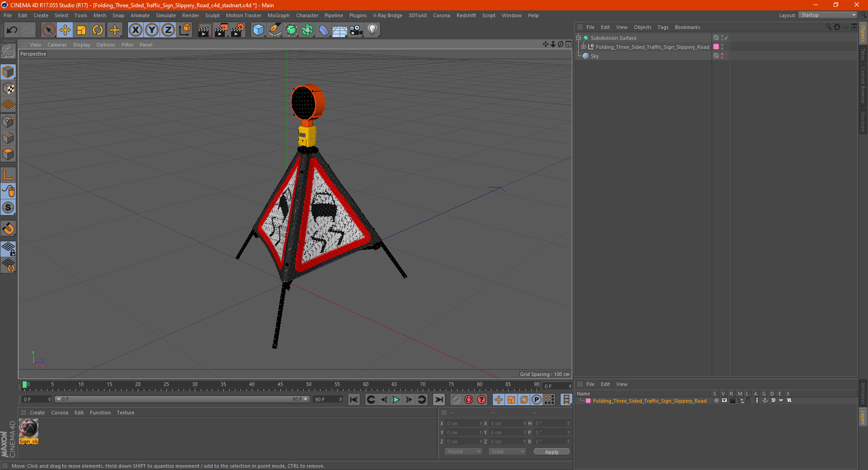Click the Coordinate System icon

click(185, 30)
